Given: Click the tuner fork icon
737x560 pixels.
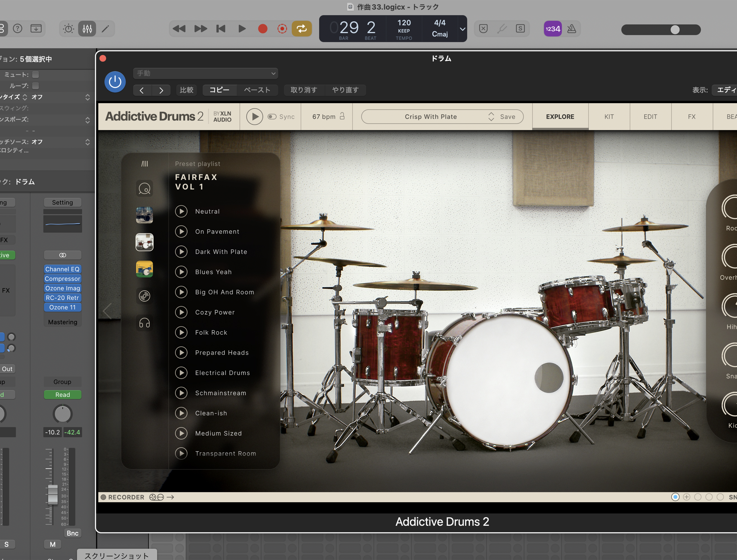Looking at the screenshot, I should click(x=502, y=29).
